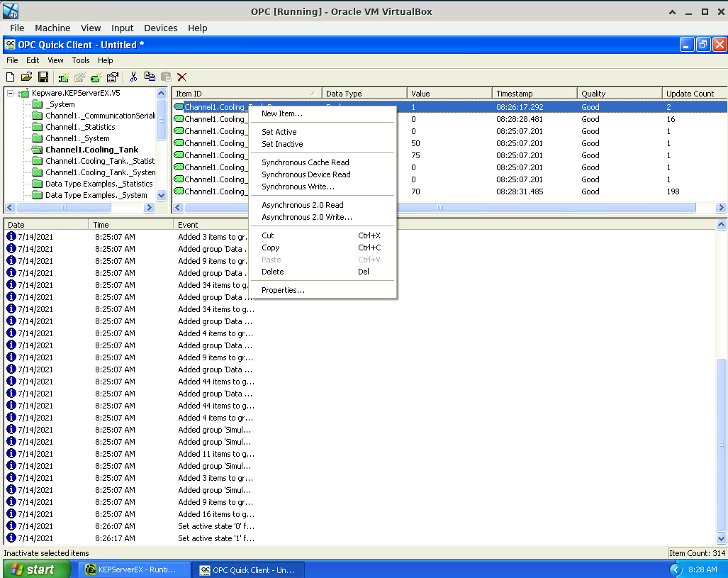The width and height of the screenshot is (728, 578).
Task: Click the open Channel1.Cooling_Tank folder icon
Action: point(37,150)
